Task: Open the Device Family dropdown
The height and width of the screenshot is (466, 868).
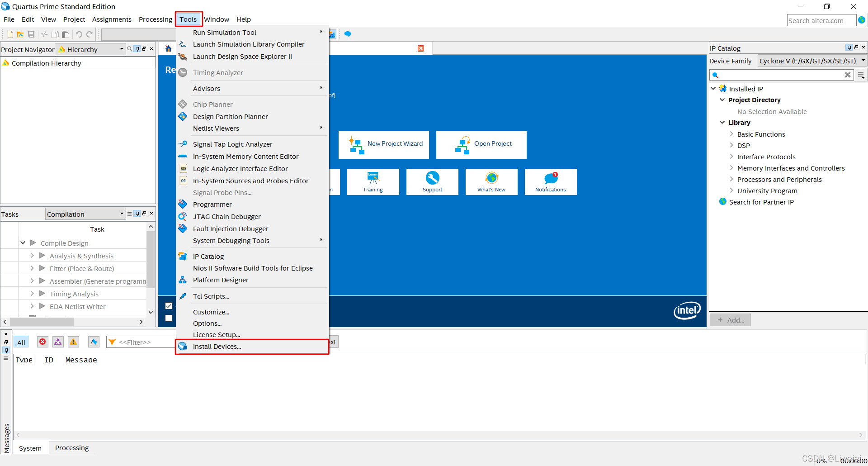Action: coord(812,61)
